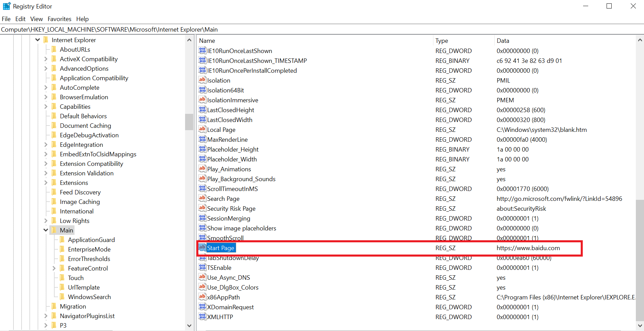Select the IE10RunOncePerInstallCompleted value
644x331 pixels.
252,70
